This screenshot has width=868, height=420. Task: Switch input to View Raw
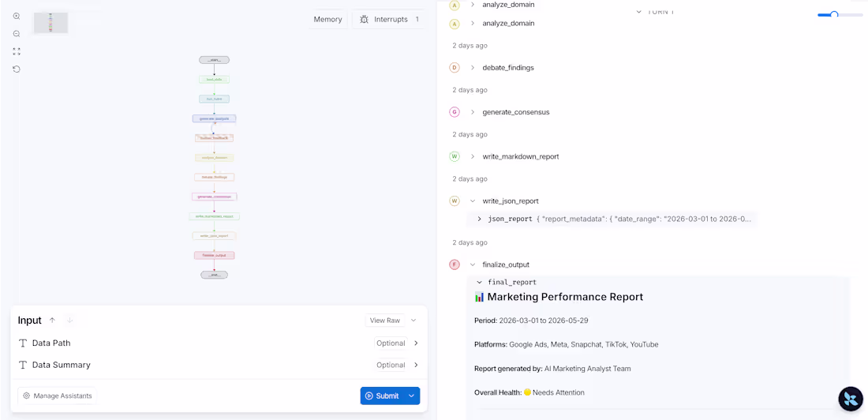385,321
